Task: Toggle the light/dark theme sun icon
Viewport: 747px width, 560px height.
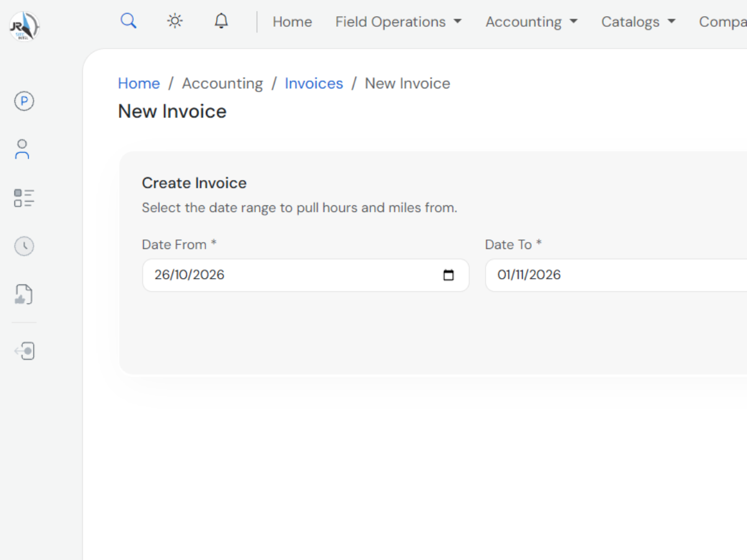Action: point(175,21)
